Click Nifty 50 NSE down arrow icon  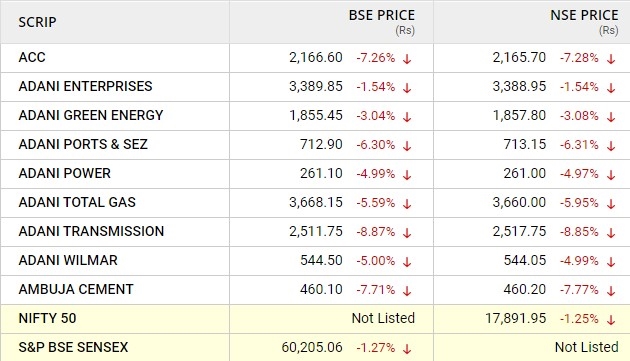[611, 320]
